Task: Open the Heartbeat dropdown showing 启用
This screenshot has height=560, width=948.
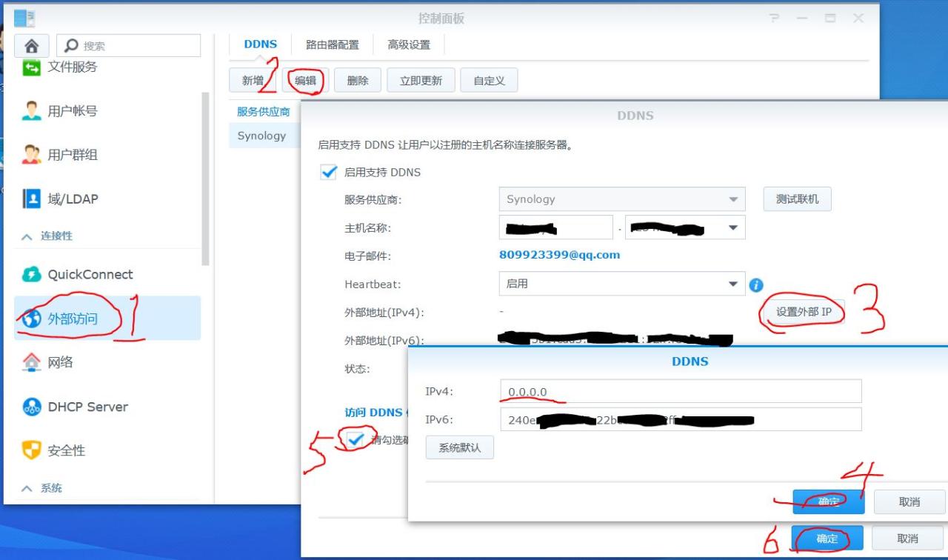Action: [622, 284]
